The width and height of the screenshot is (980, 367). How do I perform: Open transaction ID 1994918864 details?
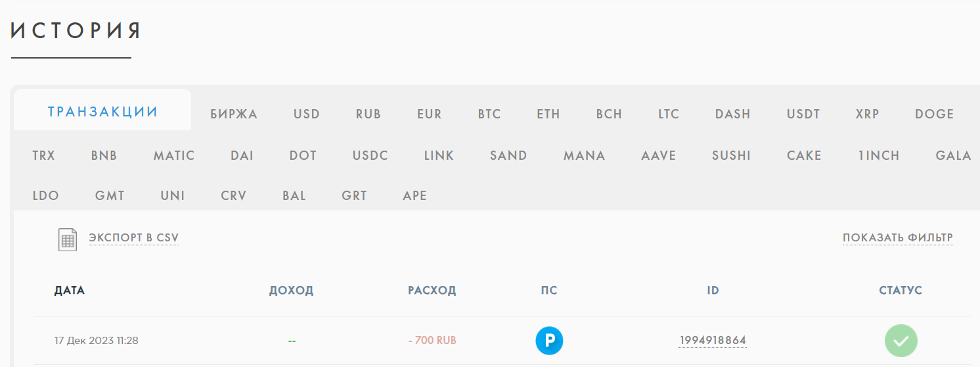click(713, 341)
